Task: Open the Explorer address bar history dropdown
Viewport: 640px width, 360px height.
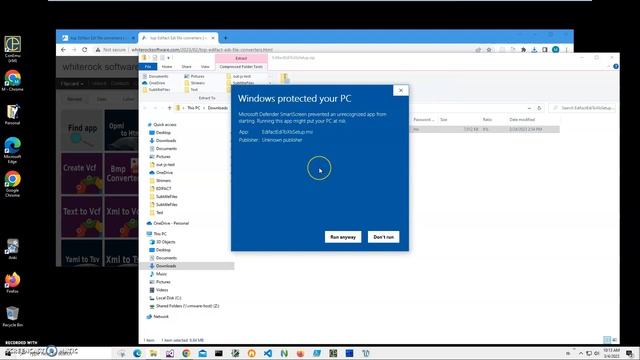Action: pyautogui.click(x=529, y=108)
